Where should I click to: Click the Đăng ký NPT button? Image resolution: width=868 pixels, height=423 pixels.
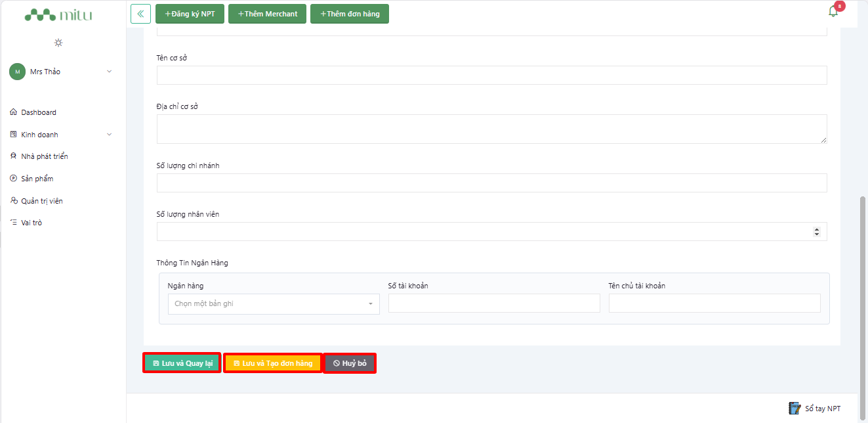190,14
